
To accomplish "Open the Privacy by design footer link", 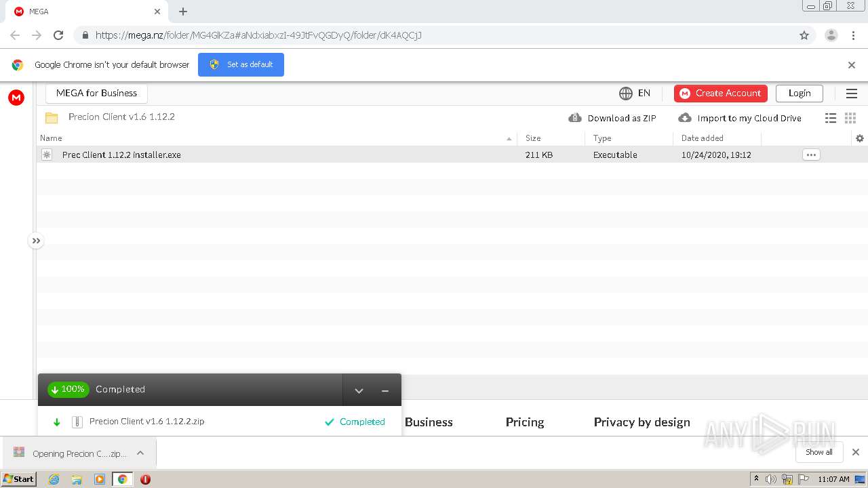I will (642, 422).
